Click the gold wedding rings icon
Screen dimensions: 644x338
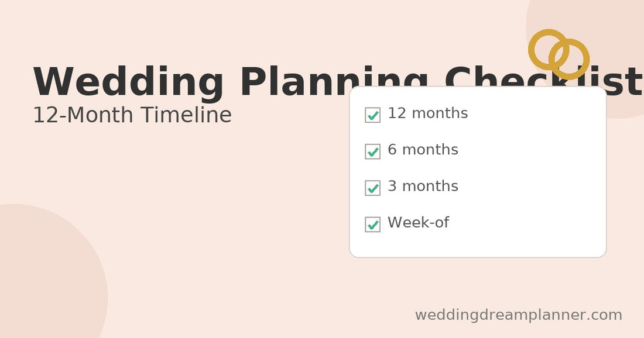click(x=559, y=54)
